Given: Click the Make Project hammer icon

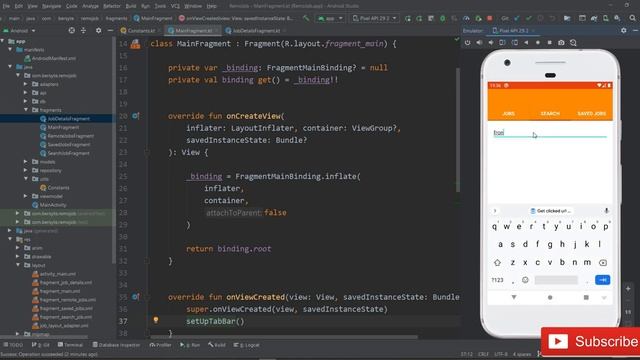Looking at the screenshot, I should coord(306,18).
